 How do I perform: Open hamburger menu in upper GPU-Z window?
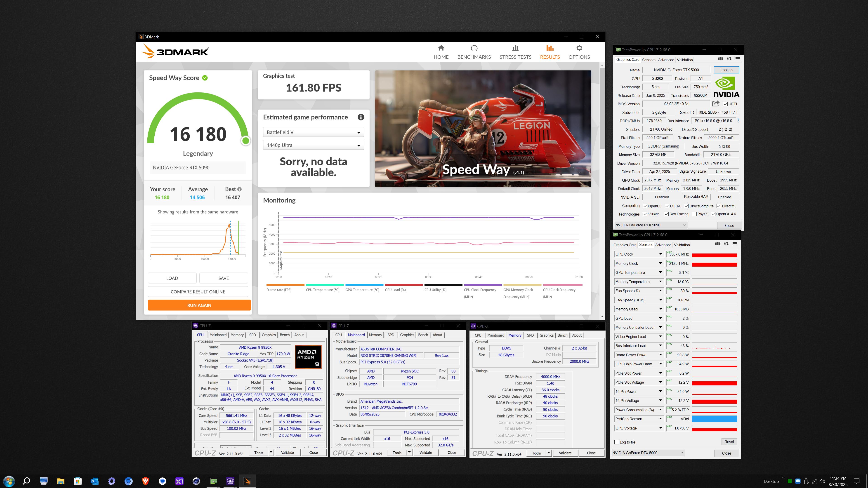point(738,59)
